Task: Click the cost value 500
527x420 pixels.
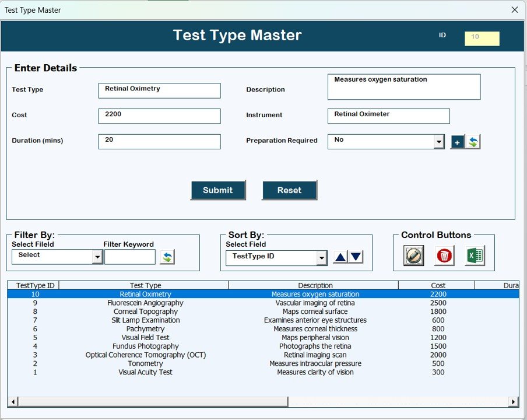Action: point(438,363)
